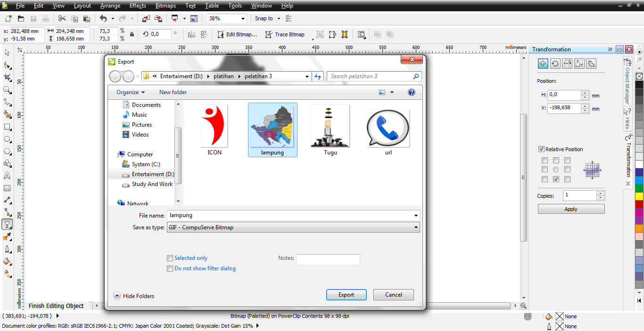The height and width of the screenshot is (331, 644).
Task: Select the Zoom tool magnifier
Action: click(7, 89)
